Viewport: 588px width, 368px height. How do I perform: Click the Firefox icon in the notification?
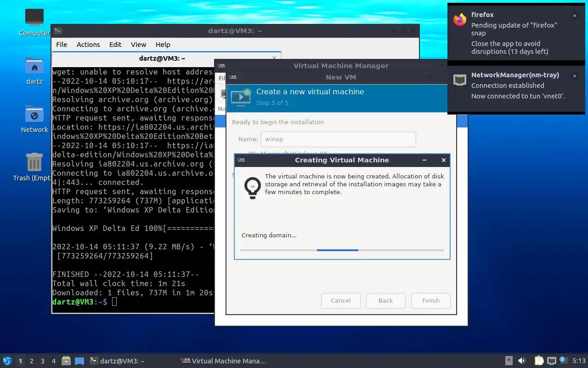coord(460,19)
